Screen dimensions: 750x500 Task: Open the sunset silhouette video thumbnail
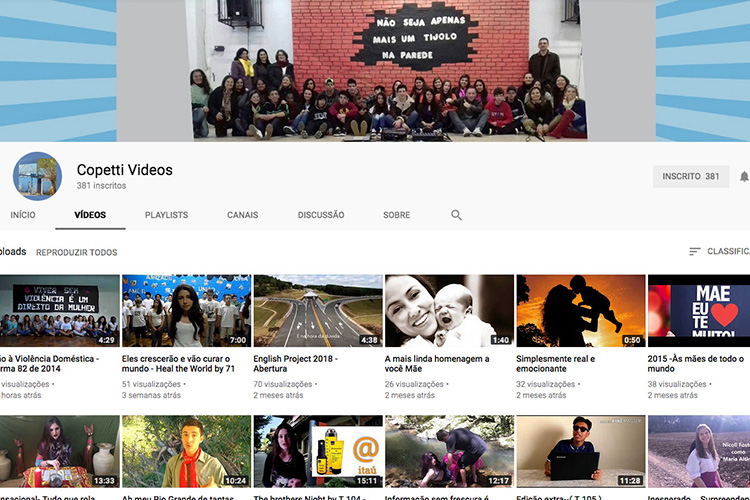tap(580, 311)
